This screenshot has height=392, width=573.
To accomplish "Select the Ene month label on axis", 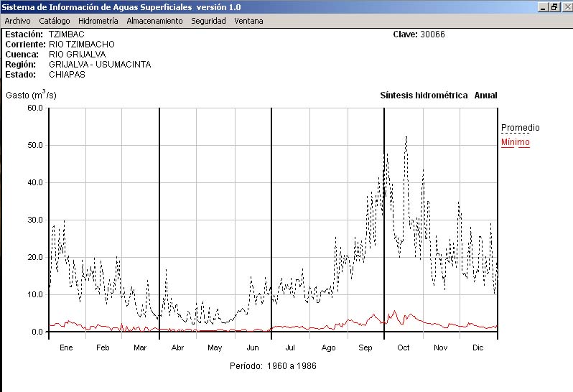I will 67,347.
